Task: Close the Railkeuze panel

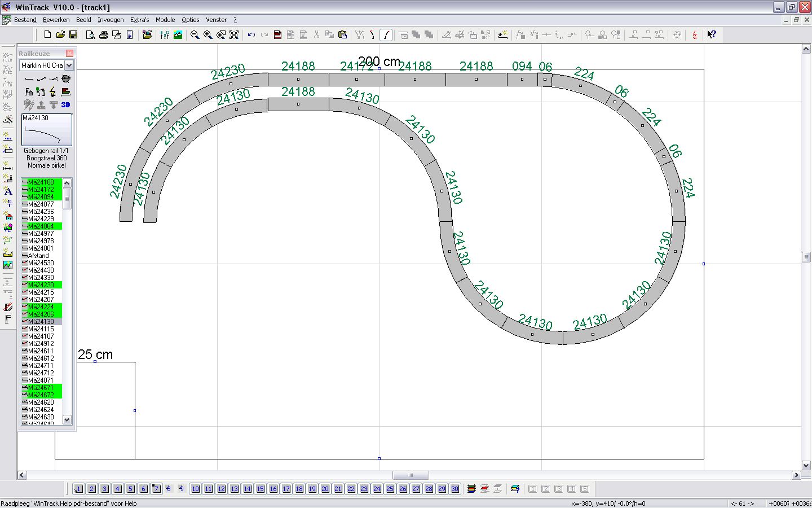Action: (x=69, y=53)
